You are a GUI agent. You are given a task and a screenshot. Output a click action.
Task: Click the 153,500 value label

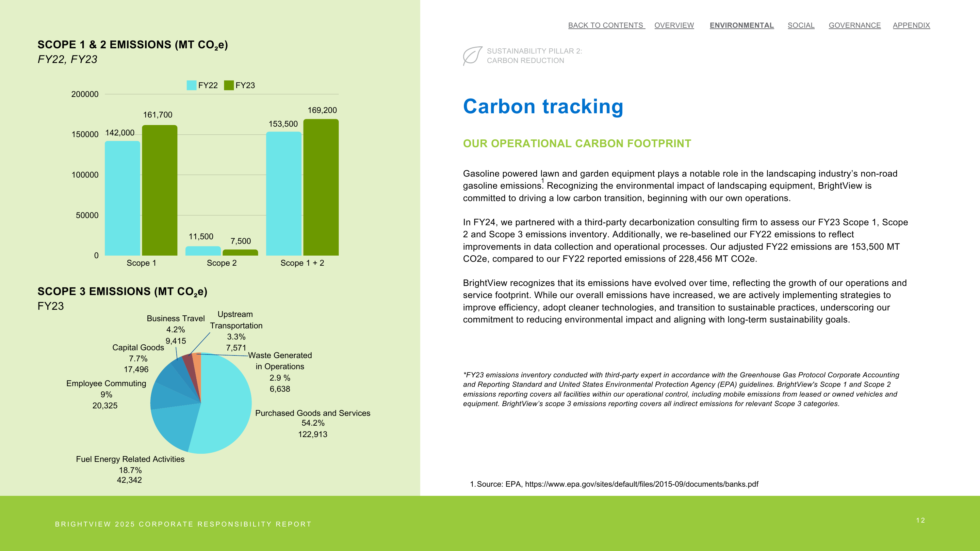(x=283, y=124)
